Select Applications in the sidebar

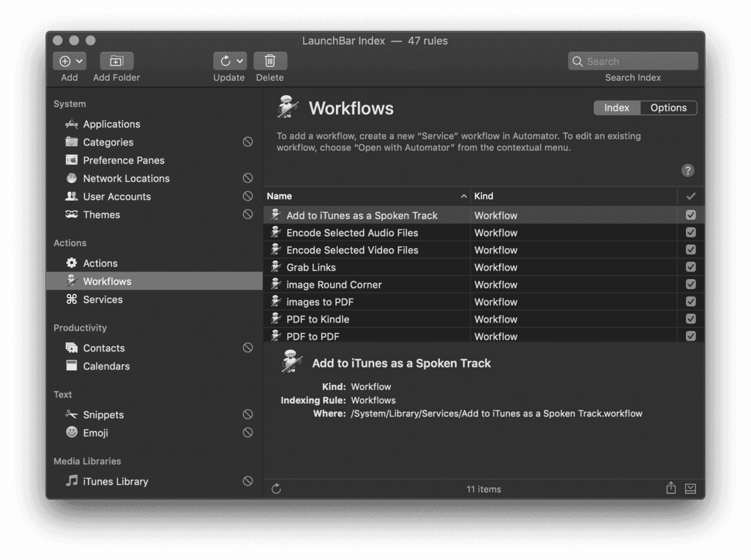click(154, 124)
